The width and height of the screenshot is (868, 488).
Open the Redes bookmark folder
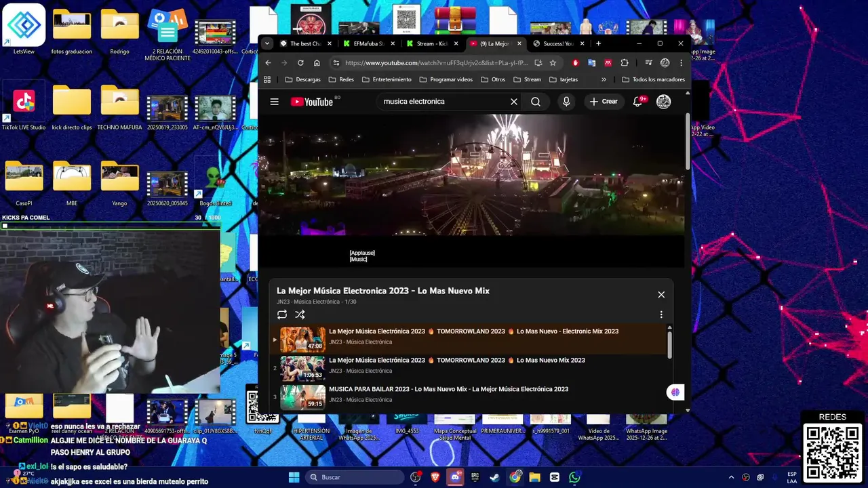coord(341,79)
